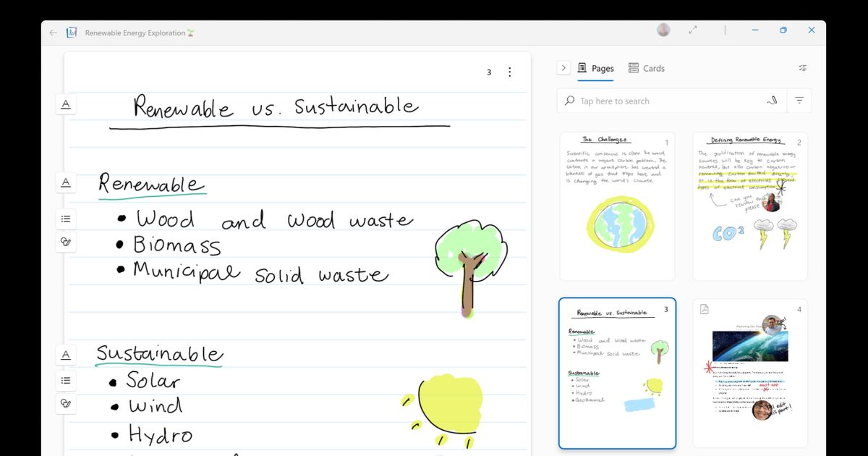Image resolution: width=868 pixels, height=456 pixels.
Task: Click the drawing cue beside Biomass
Action: [x=66, y=242]
